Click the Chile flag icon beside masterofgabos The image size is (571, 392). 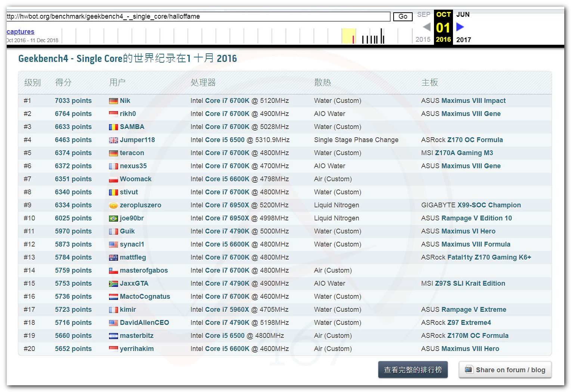pos(113,271)
